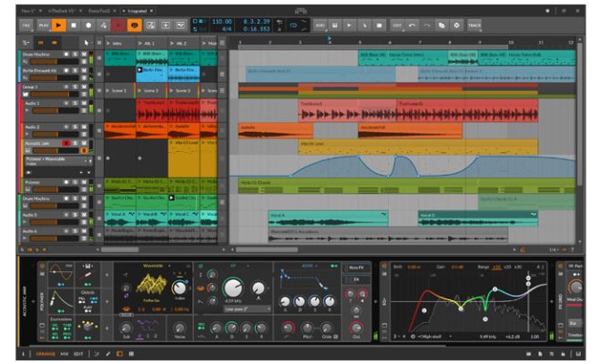Open the FILE menu button
This screenshot has height=364, width=601.
[x=26, y=25]
